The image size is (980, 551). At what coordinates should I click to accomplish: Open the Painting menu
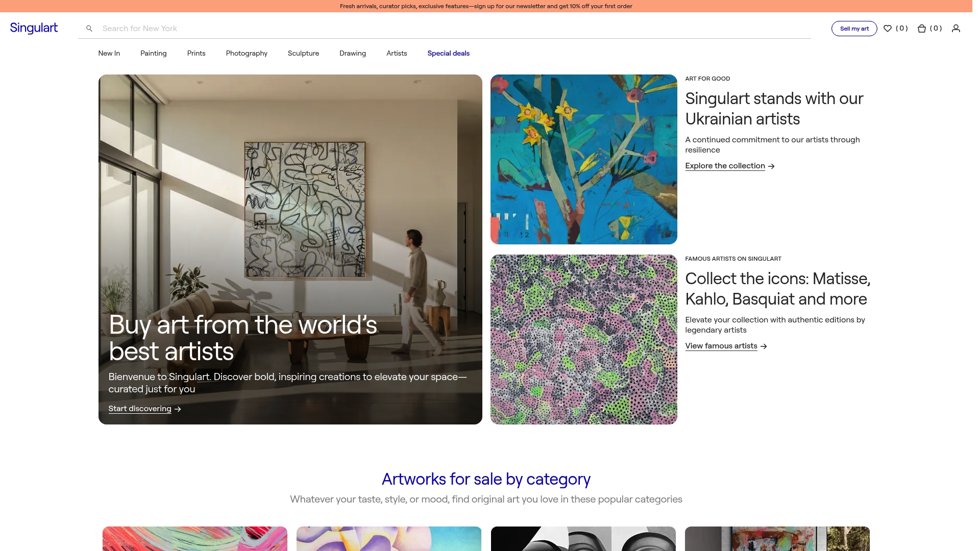[154, 54]
